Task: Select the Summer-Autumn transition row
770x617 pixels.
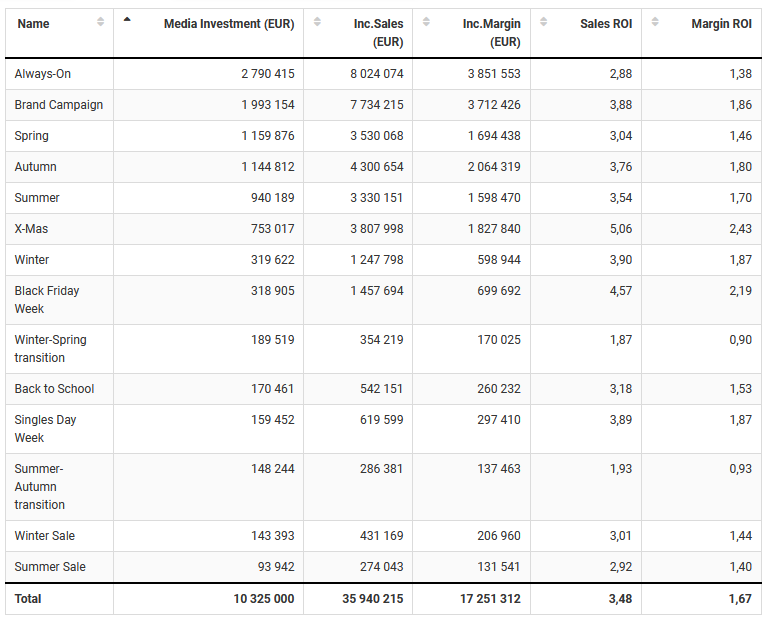Action: pyautogui.click(x=41, y=486)
